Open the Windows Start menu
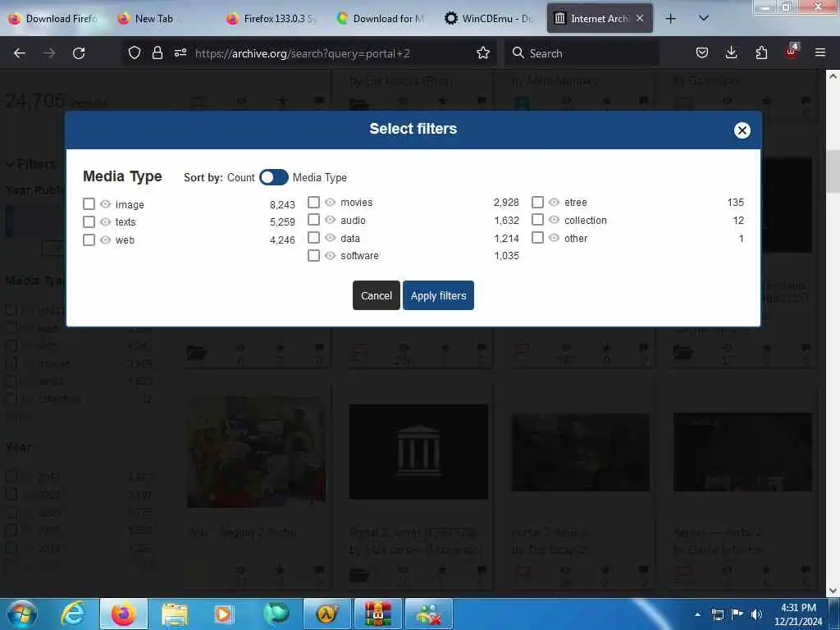Viewport: 840px width, 630px height. tap(21, 614)
